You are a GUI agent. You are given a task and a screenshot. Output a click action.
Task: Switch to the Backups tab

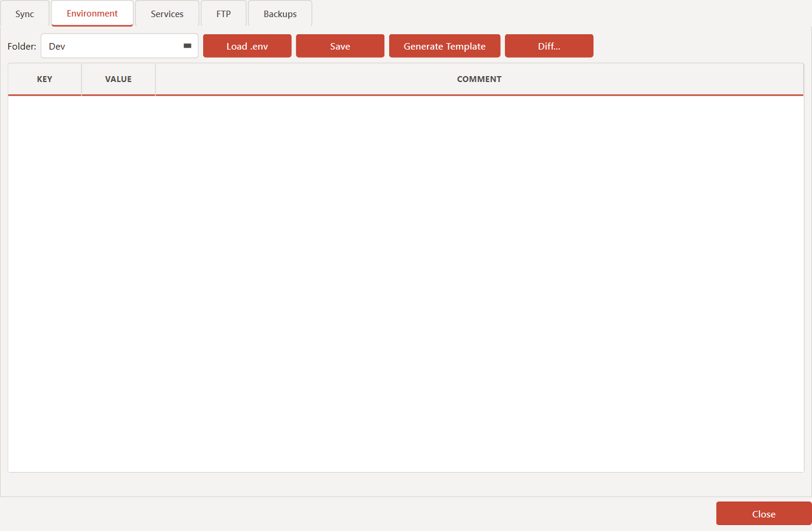[279, 13]
